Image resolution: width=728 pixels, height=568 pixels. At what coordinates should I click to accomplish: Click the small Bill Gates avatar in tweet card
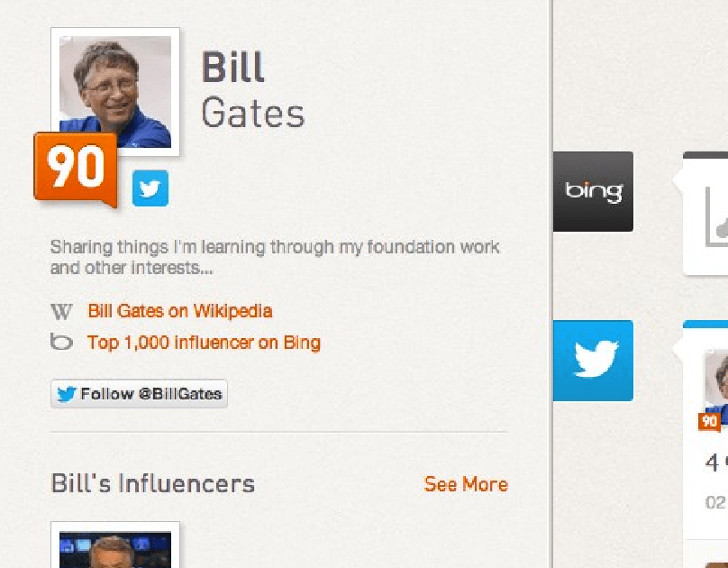(716, 383)
